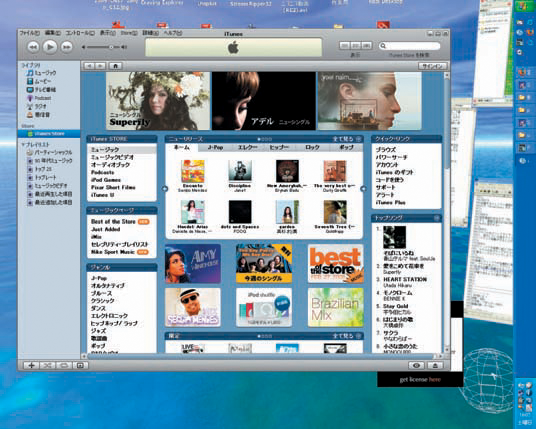Click the store Home icon button

pos(116,66)
